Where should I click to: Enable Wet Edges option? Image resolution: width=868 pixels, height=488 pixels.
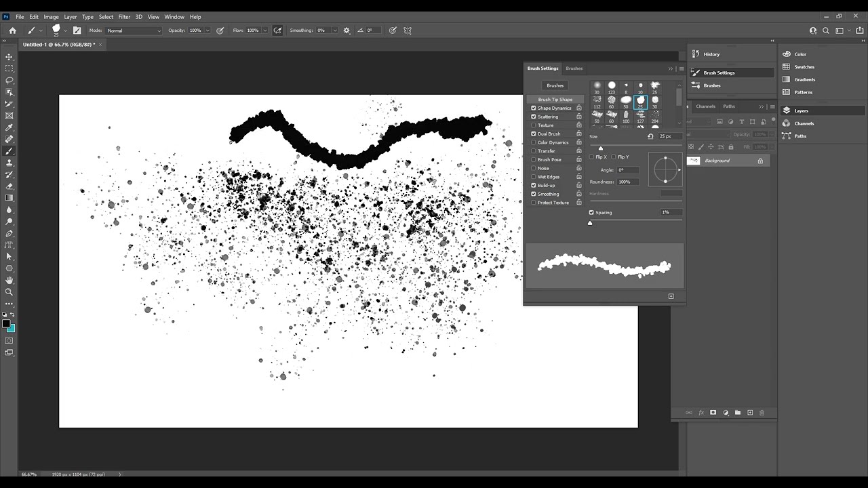(x=534, y=177)
